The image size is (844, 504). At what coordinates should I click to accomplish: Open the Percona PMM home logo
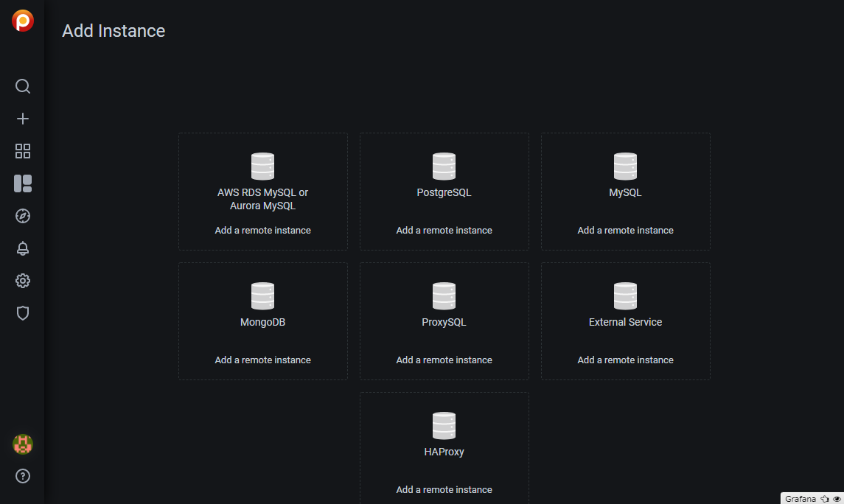tap(23, 21)
